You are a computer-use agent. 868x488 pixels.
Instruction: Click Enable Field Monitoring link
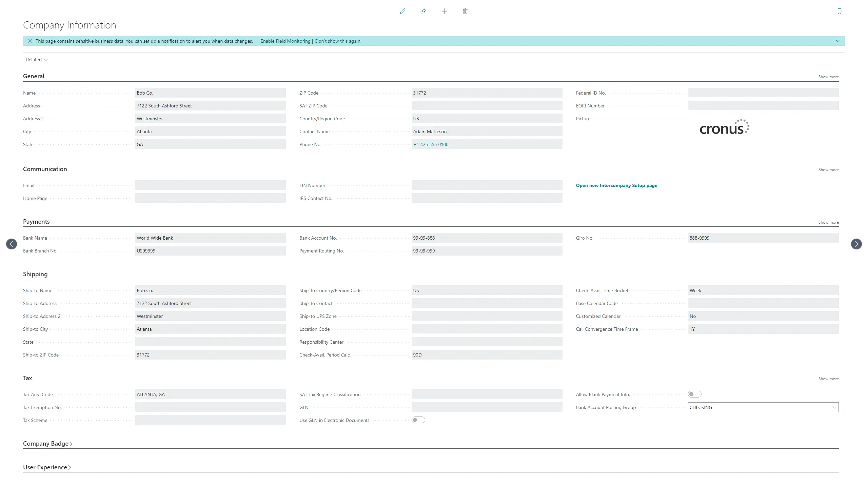pos(285,41)
